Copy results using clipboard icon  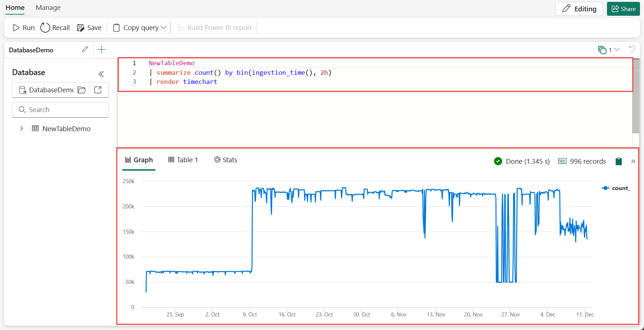(x=619, y=161)
